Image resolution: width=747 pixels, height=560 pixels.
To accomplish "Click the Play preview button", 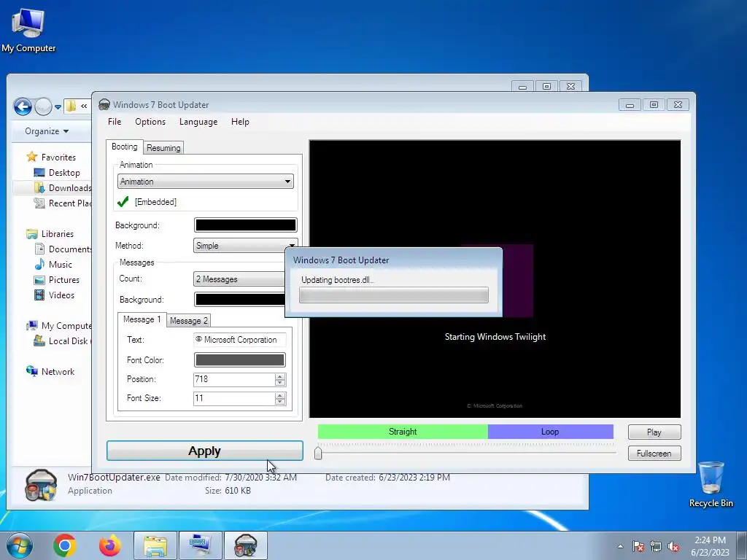I will click(654, 432).
